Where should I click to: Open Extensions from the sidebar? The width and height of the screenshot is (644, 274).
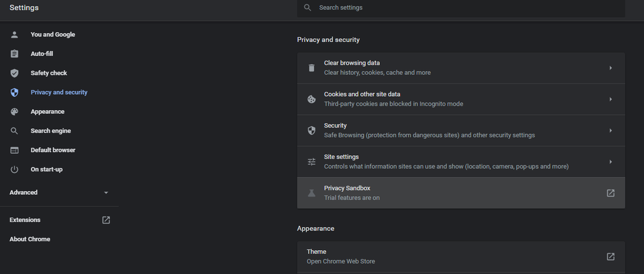click(x=60, y=220)
